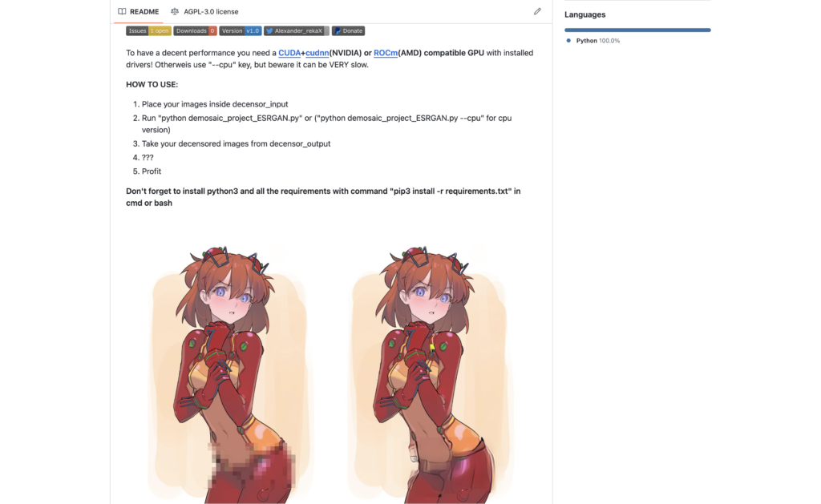The height and width of the screenshot is (504, 821).
Task: Click the scale icon beside AGPL-3.0 license
Action: click(175, 11)
